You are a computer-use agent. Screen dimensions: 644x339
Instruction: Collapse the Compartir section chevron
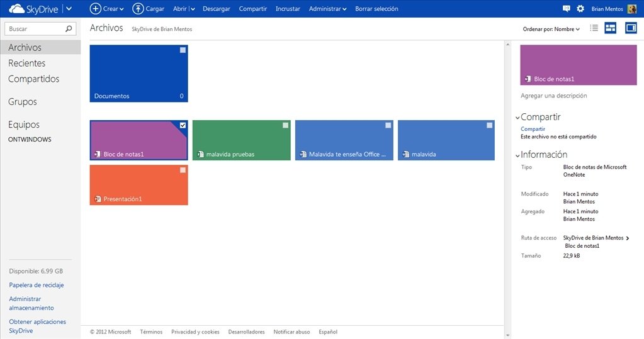(517, 118)
